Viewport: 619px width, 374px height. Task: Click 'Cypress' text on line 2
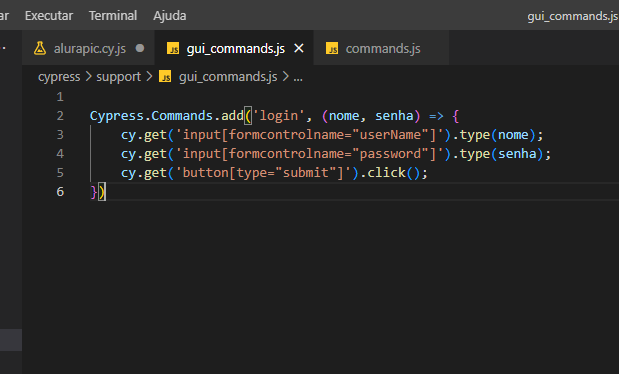click(116, 116)
